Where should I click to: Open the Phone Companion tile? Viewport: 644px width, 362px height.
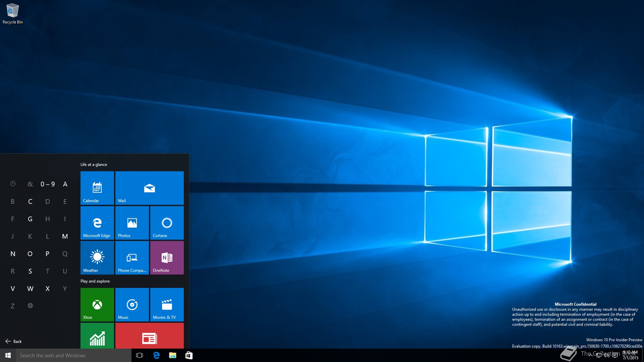(132, 258)
